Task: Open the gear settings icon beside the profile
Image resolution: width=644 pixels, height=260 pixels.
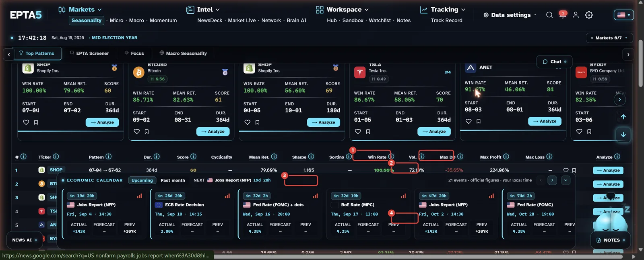Action: click(589, 15)
